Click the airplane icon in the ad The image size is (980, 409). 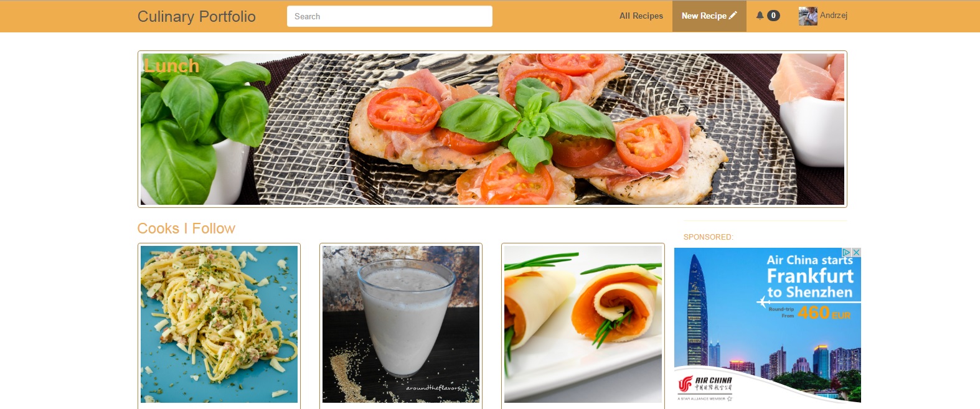click(763, 302)
